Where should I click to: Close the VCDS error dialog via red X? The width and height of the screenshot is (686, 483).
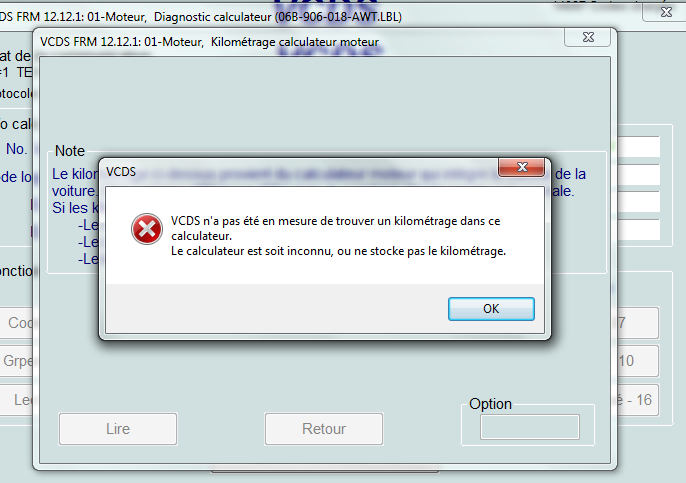click(522, 167)
